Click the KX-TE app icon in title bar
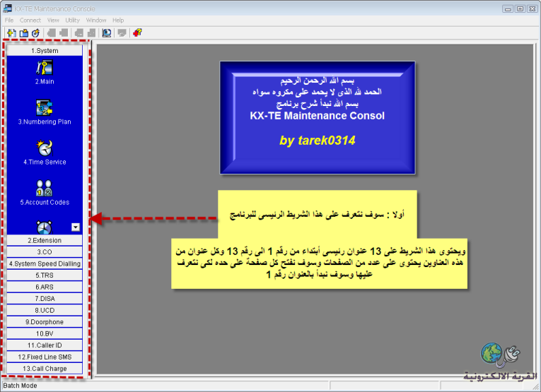This screenshot has width=541, height=392. (7, 8)
